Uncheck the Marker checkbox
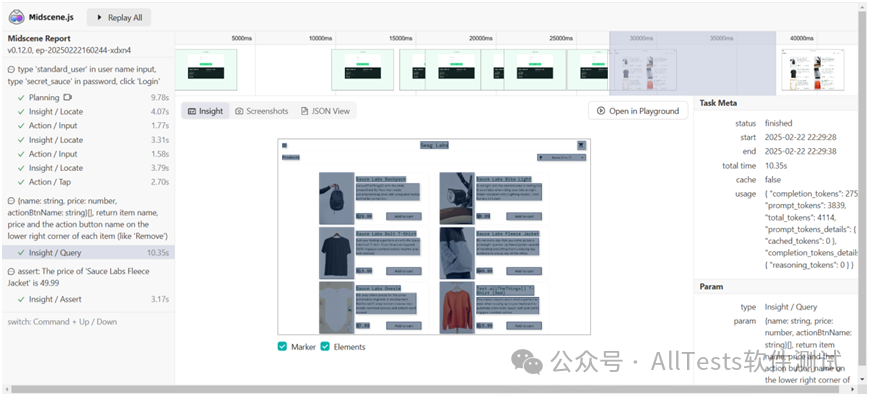This screenshot has height=396, width=869. tap(282, 347)
